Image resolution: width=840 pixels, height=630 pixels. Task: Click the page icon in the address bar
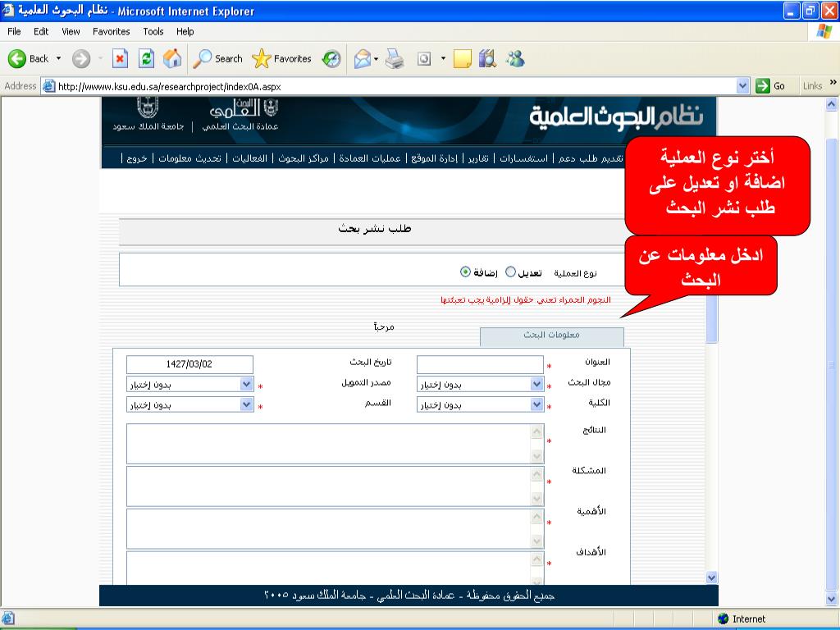[x=48, y=85]
